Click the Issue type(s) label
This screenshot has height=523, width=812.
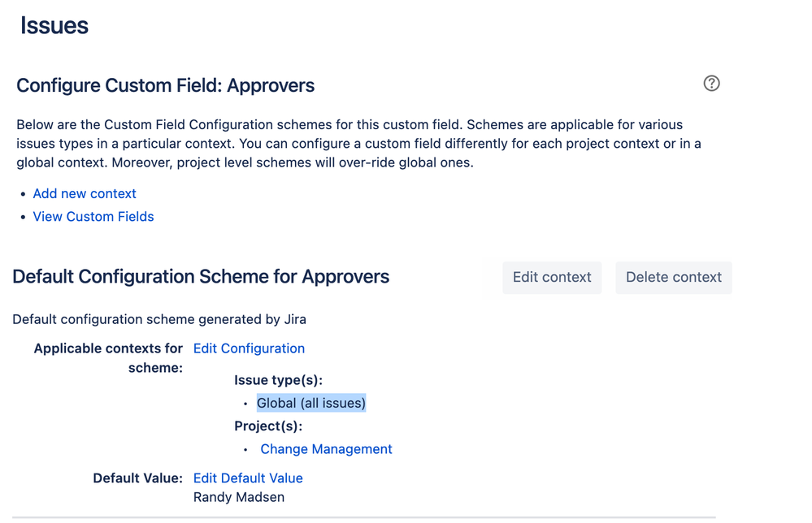click(278, 380)
